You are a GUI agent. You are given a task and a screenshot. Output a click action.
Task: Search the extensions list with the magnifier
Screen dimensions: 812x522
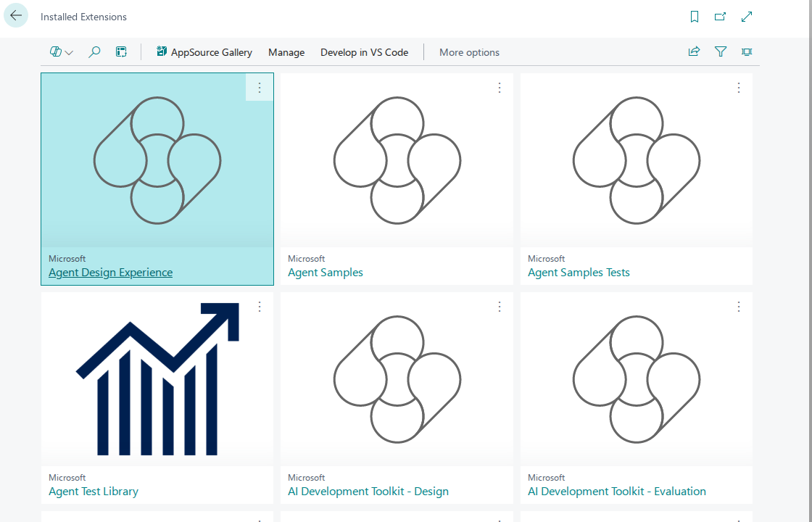pos(94,51)
